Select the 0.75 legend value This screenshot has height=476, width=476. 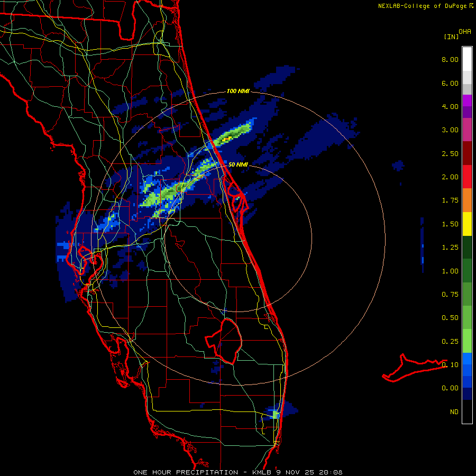tap(450, 295)
